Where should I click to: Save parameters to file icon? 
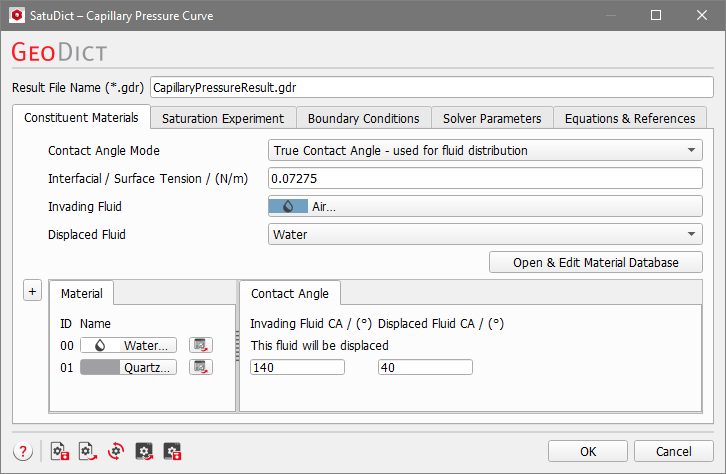tap(60, 451)
